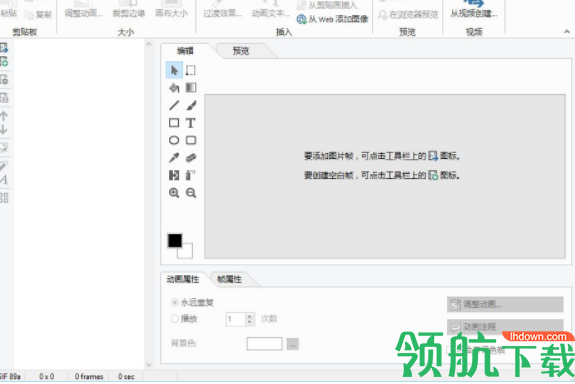
Task: Click the black foreground color swatch
Action: [x=175, y=241]
